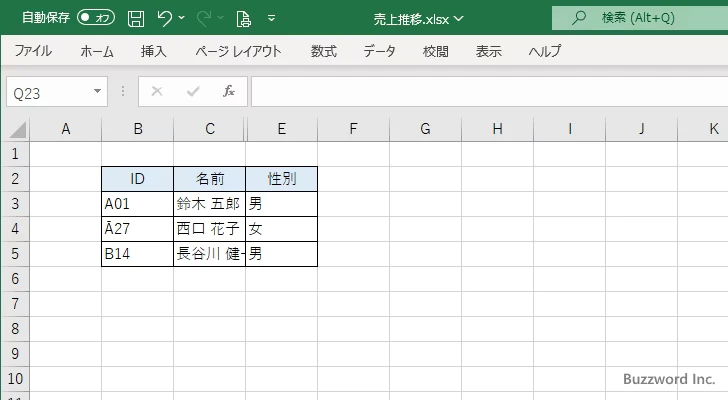Select row 2 header
728x400 pixels.
tap(15, 179)
